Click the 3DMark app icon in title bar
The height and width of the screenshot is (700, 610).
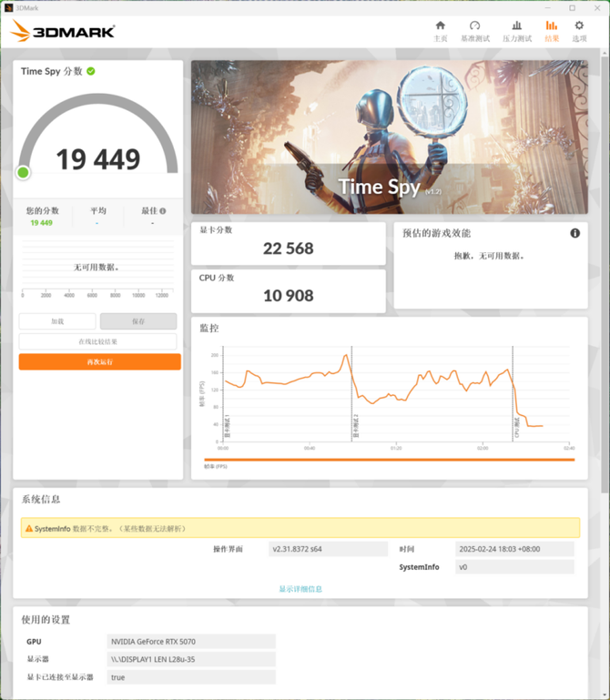(x=8, y=7)
